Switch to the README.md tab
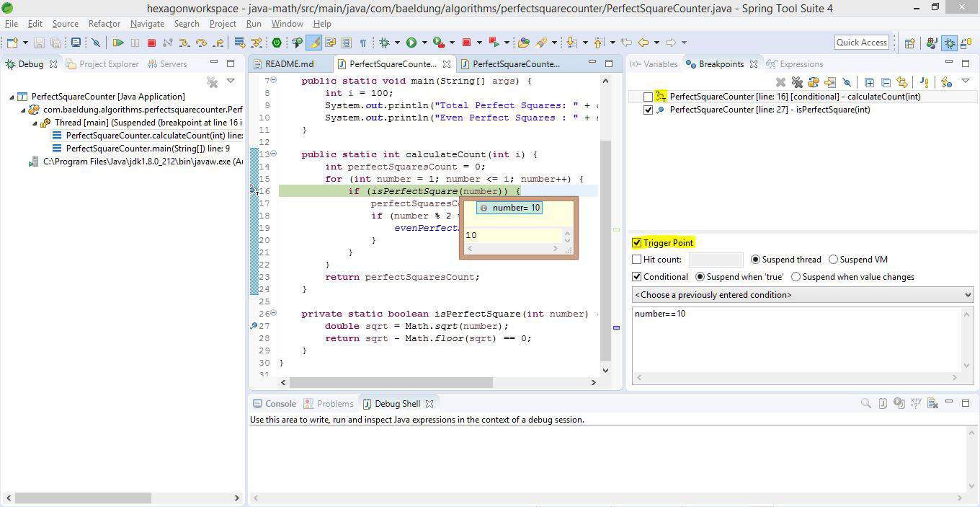The width and height of the screenshot is (980, 507). pos(289,63)
